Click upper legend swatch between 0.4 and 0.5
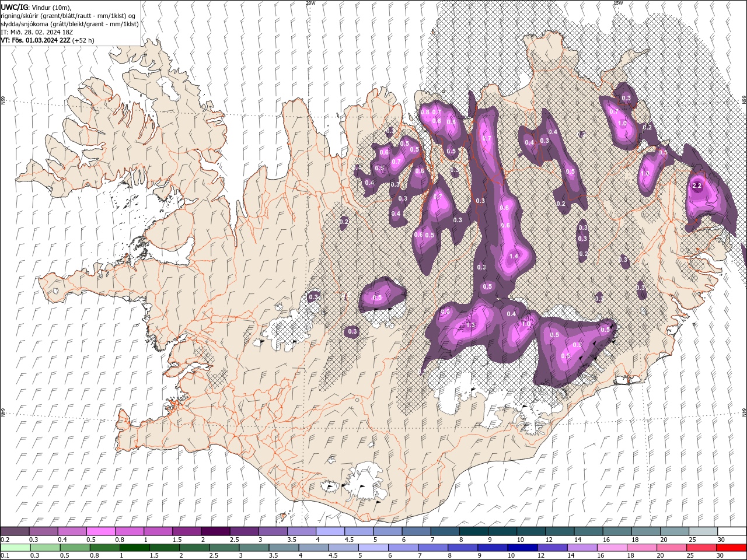Screen dimensions: 747x560 point(72,531)
